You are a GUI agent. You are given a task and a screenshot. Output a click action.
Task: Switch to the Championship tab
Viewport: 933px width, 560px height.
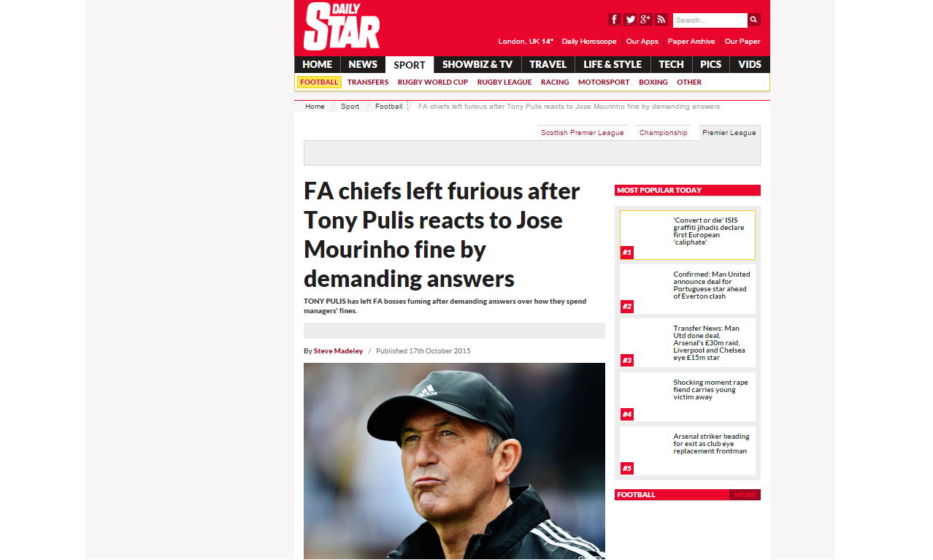tap(664, 133)
